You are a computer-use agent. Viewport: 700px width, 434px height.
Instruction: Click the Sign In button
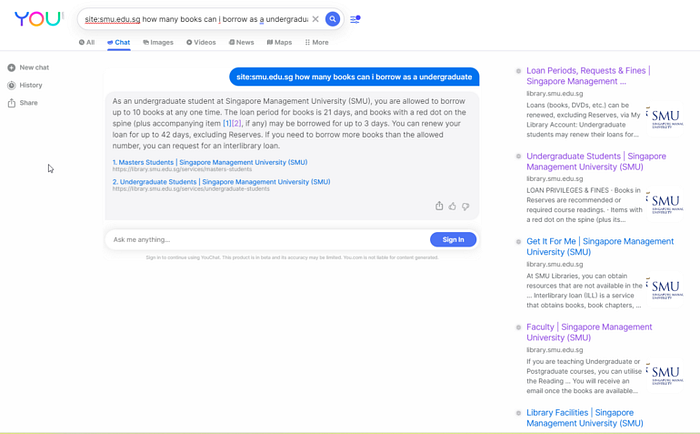point(453,240)
